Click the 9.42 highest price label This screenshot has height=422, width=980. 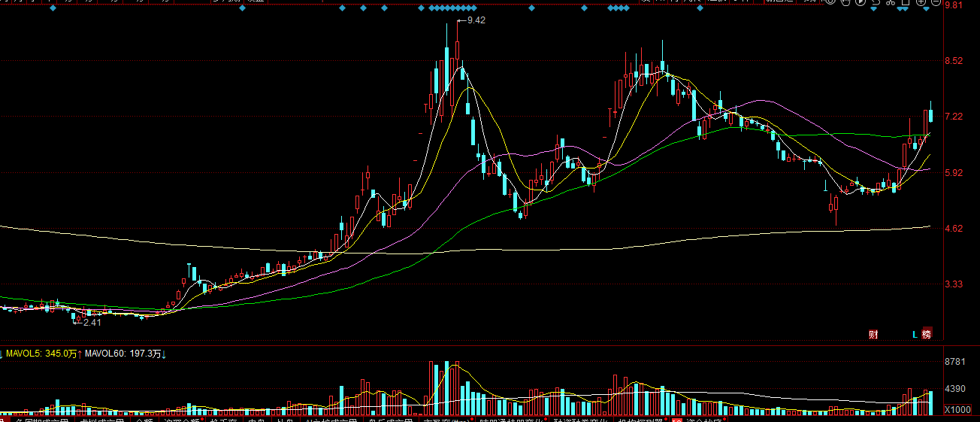click(476, 20)
